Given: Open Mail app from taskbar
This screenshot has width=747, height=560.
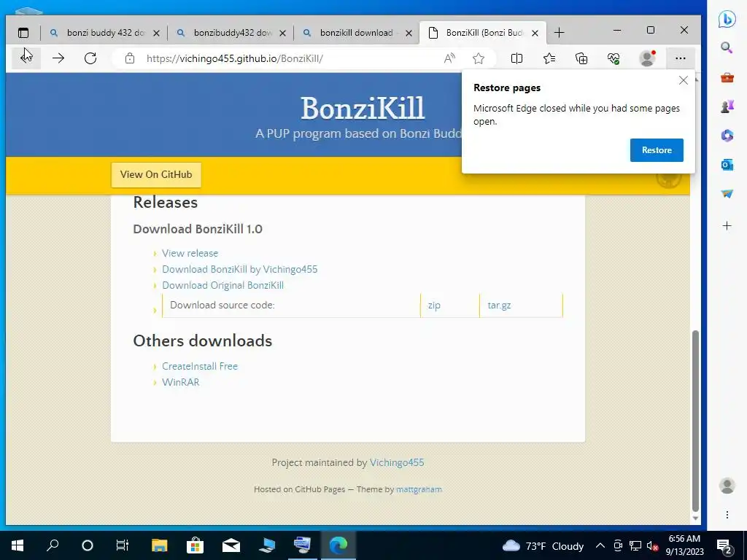Looking at the screenshot, I should (x=231, y=545).
